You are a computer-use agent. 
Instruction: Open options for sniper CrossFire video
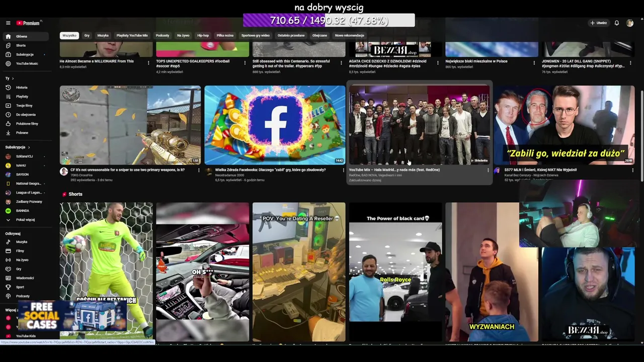coord(198,170)
